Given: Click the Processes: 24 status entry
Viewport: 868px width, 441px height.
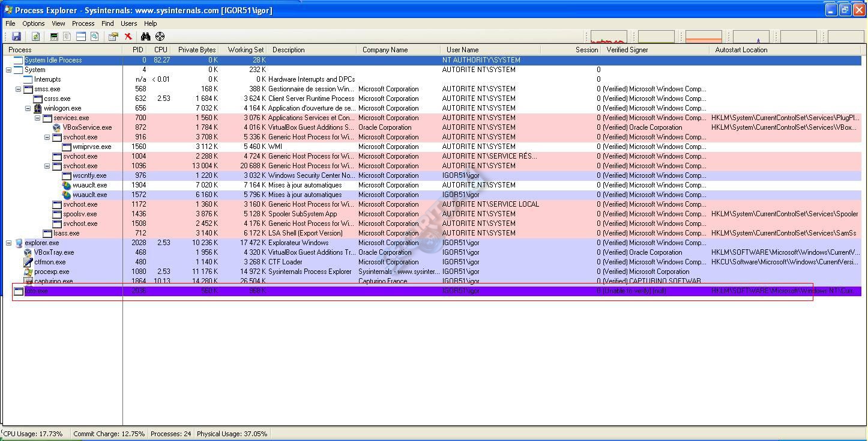Looking at the screenshot, I should pos(170,434).
